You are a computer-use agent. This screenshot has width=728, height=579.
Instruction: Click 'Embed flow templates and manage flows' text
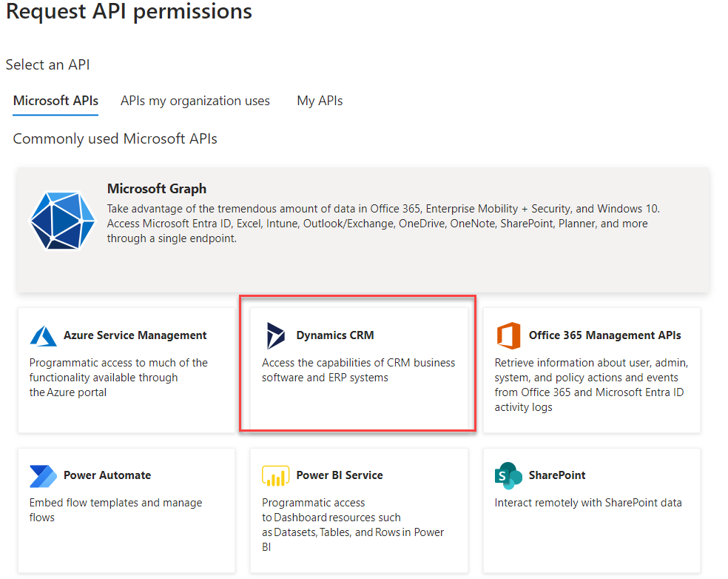115,509
